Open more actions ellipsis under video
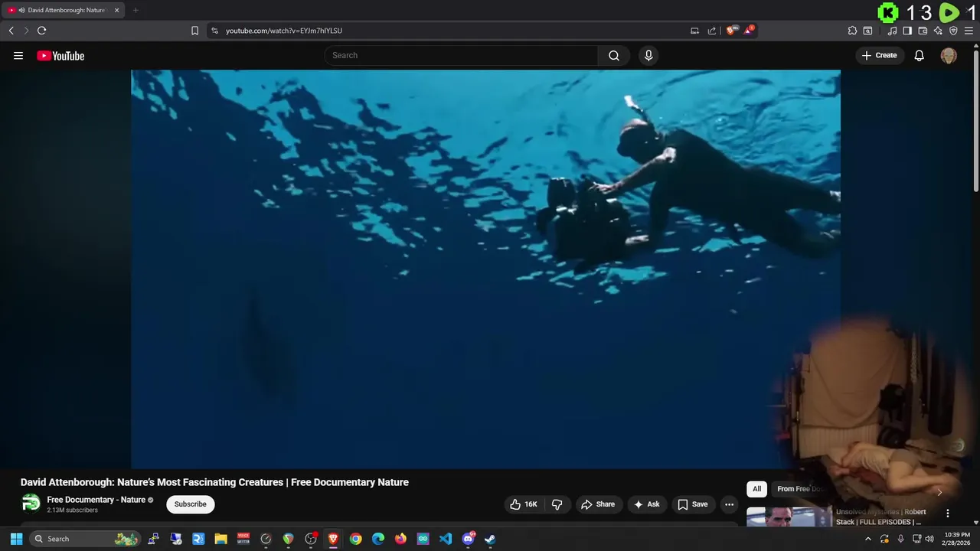 coord(730,504)
